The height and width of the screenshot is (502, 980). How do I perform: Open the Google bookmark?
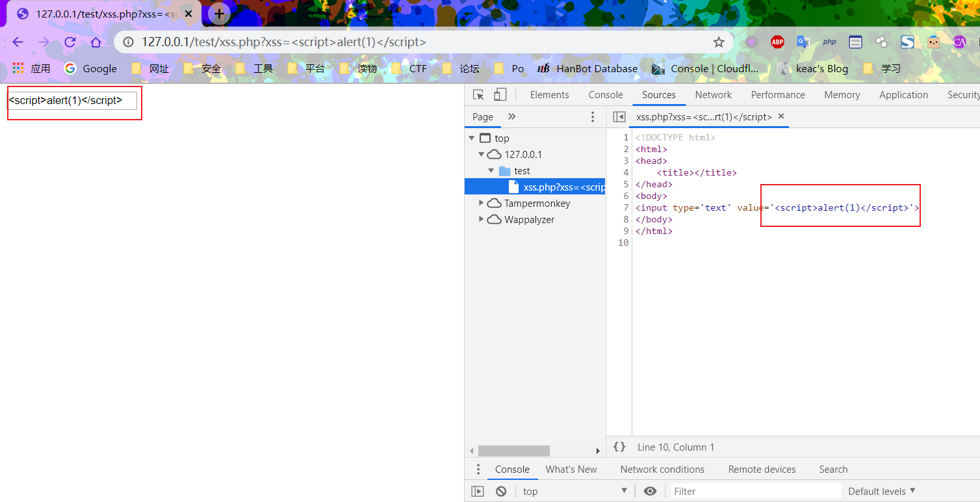91,68
